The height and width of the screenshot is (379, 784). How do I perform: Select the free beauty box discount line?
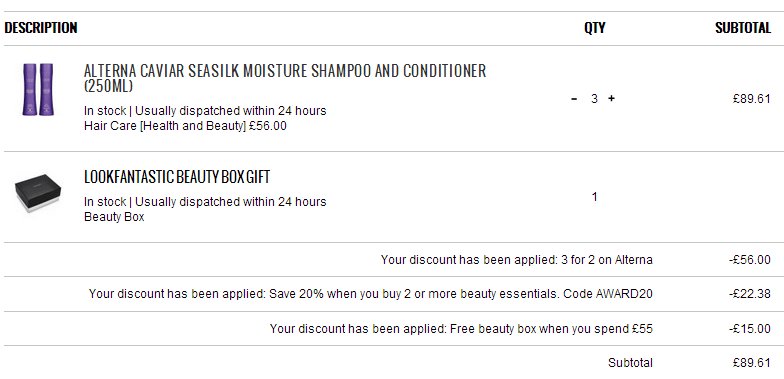[x=461, y=328]
